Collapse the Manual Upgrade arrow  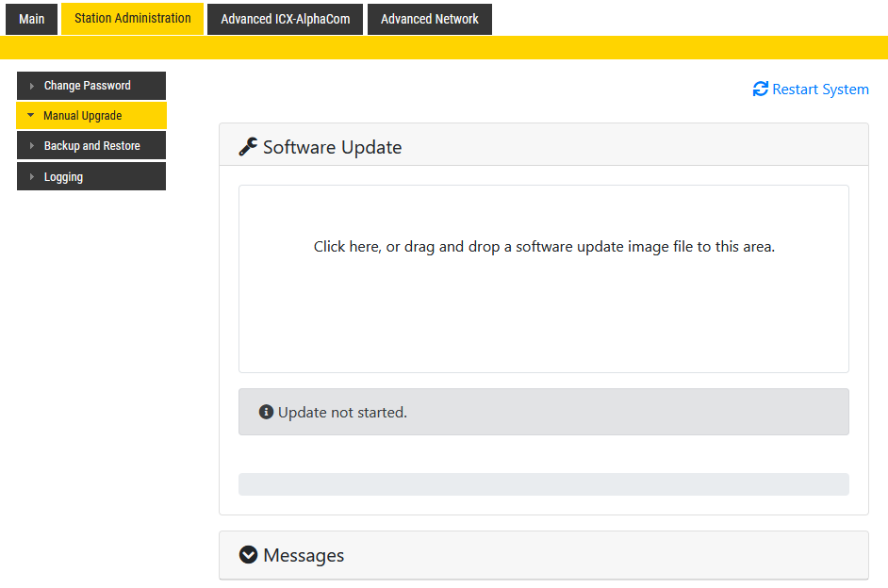31,116
